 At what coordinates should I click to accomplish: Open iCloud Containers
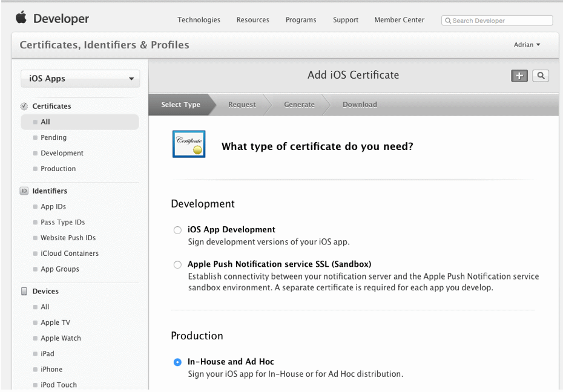pos(70,253)
